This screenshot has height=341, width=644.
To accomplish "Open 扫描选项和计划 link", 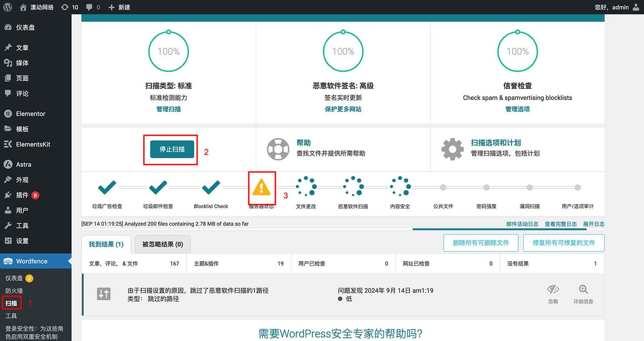I will pos(496,143).
